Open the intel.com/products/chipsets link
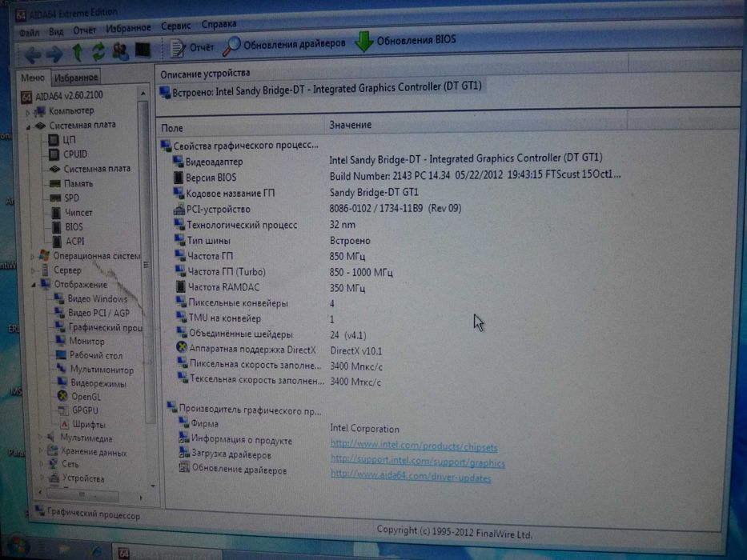Image resolution: width=747 pixels, height=560 pixels. tap(414, 446)
